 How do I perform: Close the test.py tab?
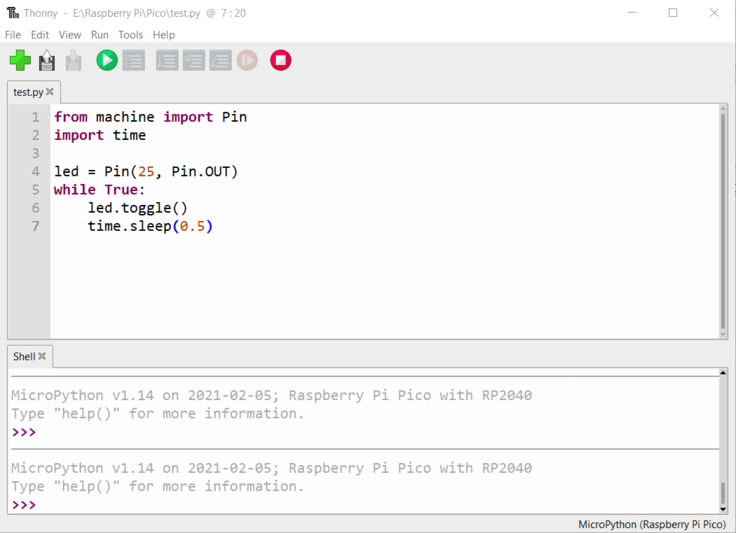tap(50, 92)
